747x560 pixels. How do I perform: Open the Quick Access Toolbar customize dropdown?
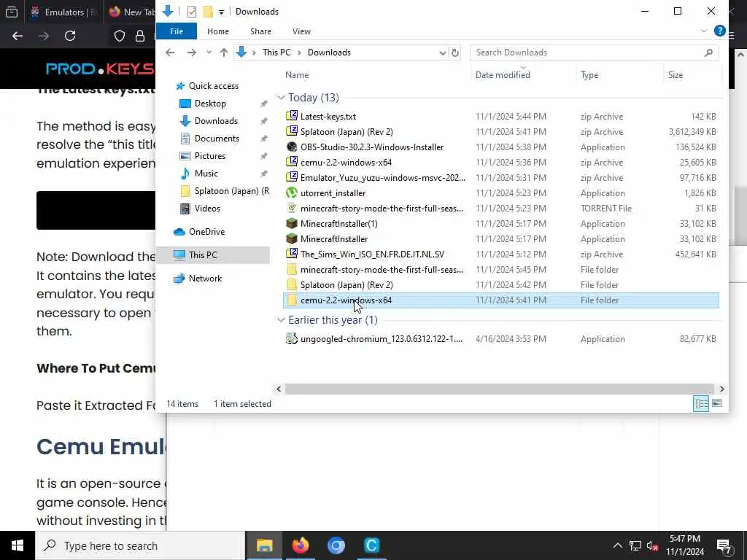[221, 12]
